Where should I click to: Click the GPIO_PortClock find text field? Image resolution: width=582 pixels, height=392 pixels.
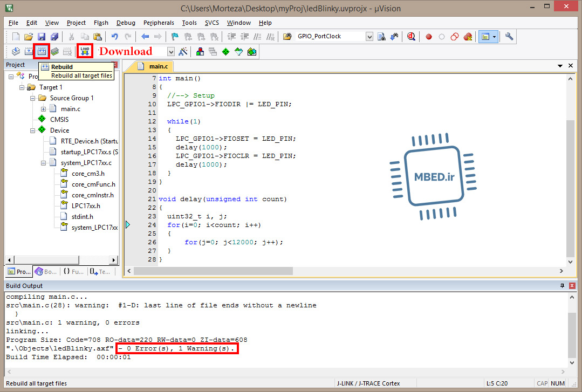pos(330,36)
